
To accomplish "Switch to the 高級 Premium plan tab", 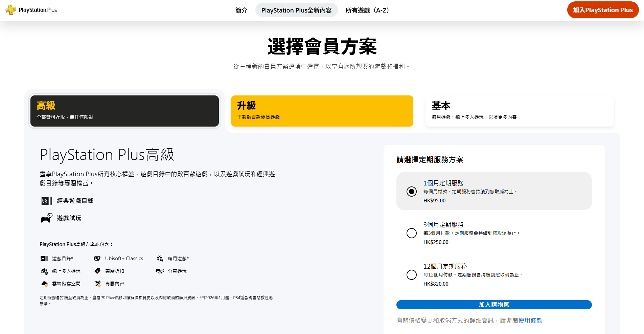I will tap(124, 111).
